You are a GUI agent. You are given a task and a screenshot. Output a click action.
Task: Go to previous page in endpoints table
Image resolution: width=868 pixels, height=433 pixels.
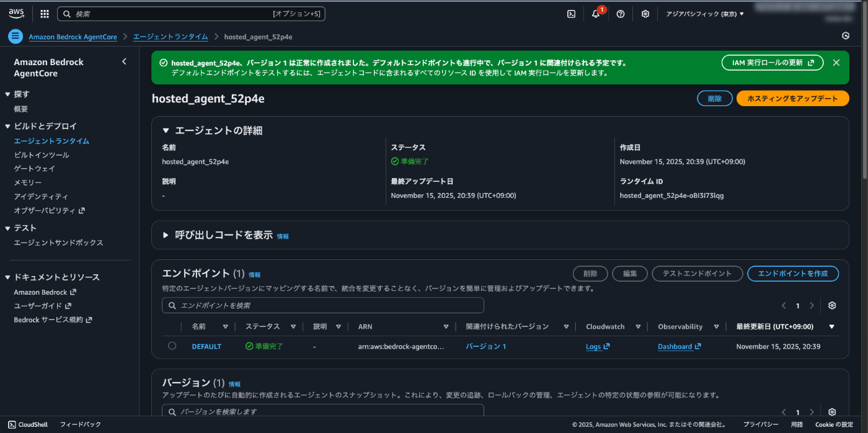(x=784, y=305)
